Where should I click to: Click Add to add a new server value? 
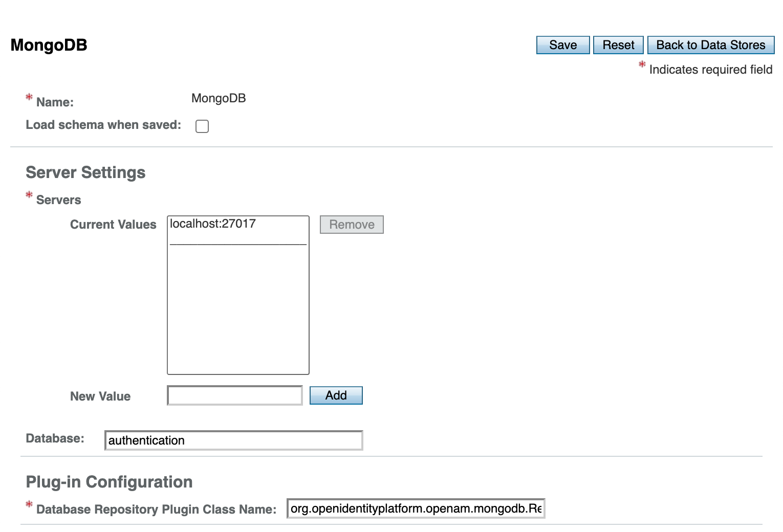pyautogui.click(x=336, y=395)
